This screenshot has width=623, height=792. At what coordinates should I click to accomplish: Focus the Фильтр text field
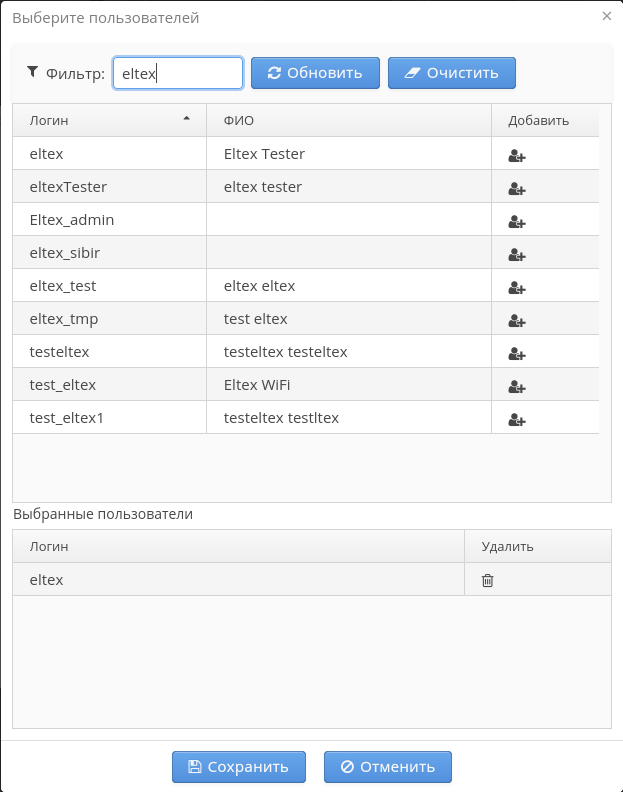(x=177, y=73)
